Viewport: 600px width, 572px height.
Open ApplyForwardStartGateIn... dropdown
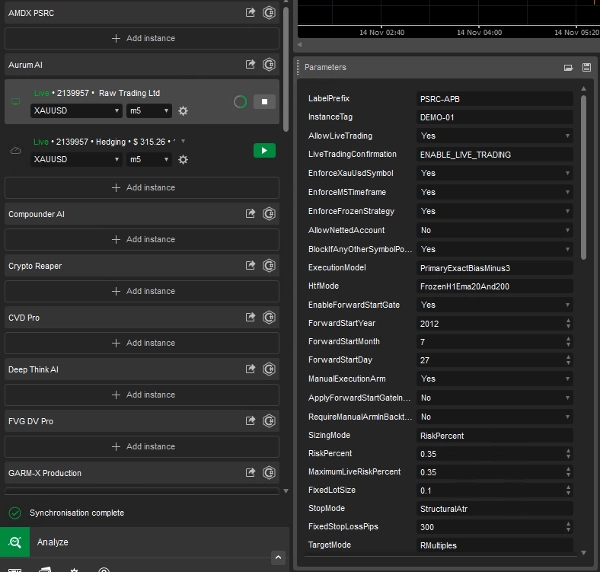[x=494, y=398]
